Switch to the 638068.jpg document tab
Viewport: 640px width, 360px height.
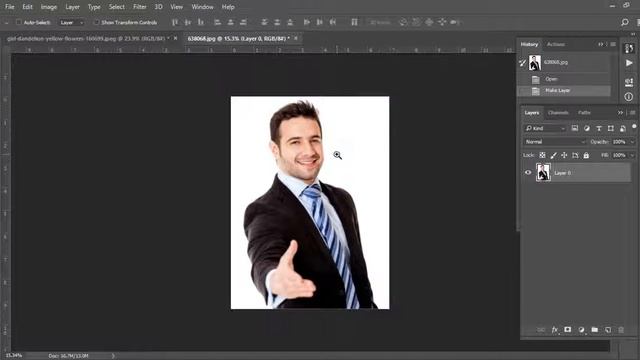(x=238, y=38)
